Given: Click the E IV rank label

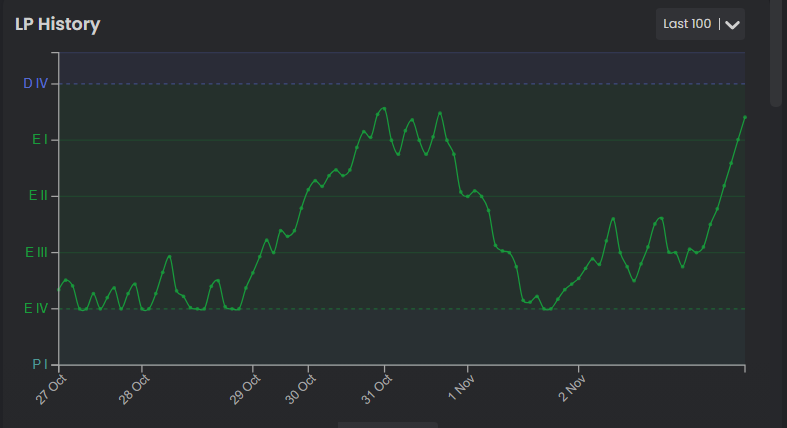Looking at the screenshot, I should [x=36, y=308].
